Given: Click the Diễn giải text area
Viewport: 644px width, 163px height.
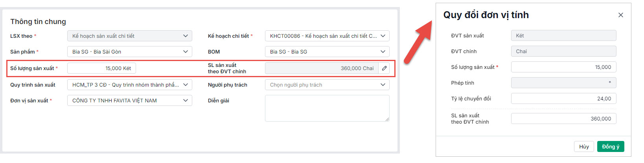Looking at the screenshot, I should pos(327,108).
